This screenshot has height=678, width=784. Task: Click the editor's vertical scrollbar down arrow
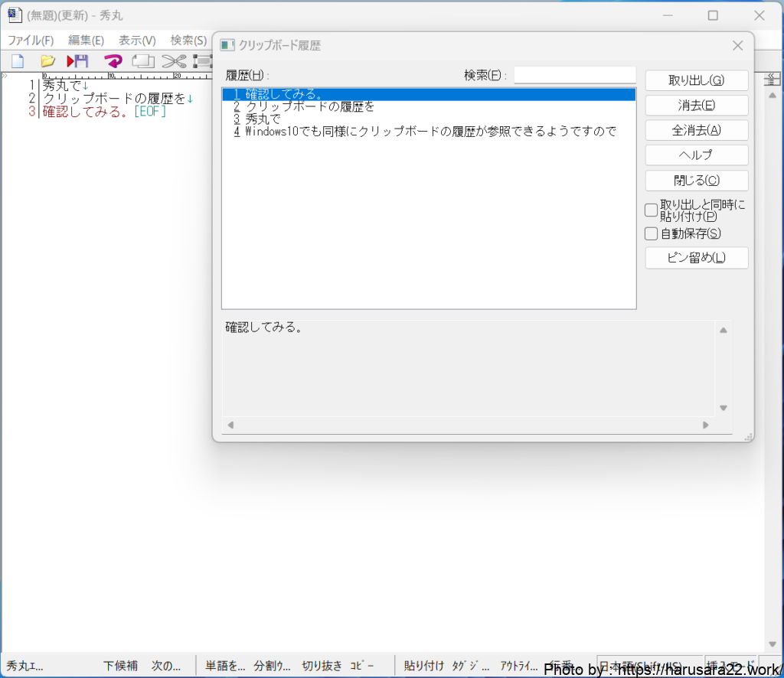pyautogui.click(x=773, y=644)
